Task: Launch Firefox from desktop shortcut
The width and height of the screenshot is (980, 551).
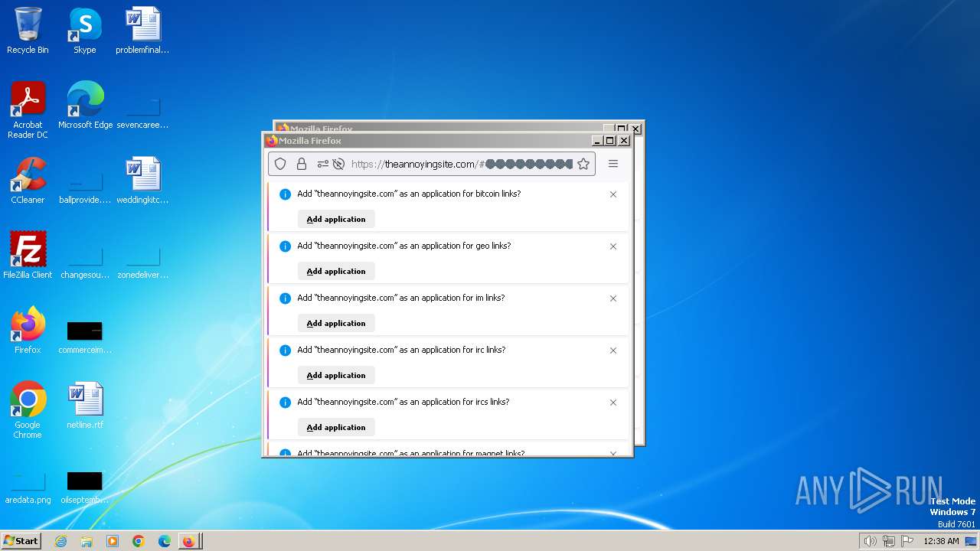Action: coord(28,331)
